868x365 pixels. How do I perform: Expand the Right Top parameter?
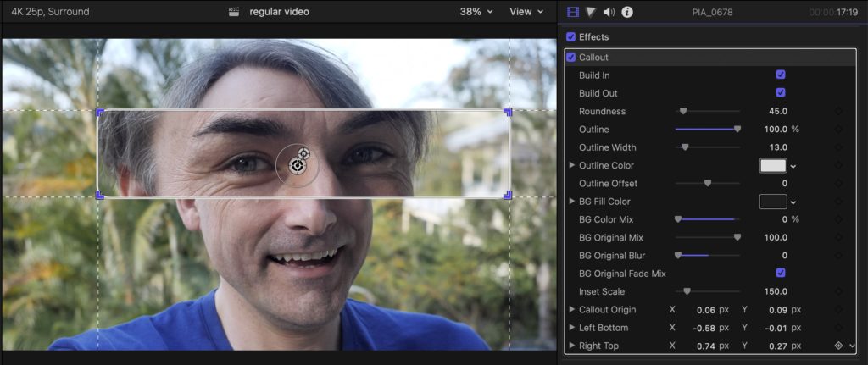point(572,346)
